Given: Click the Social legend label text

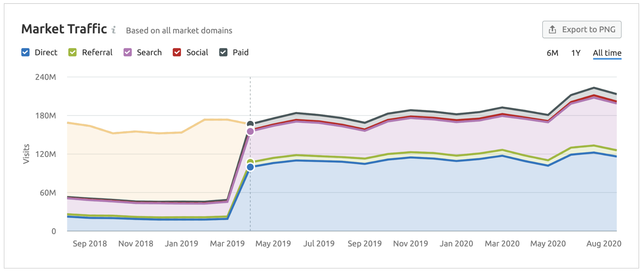Looking at the screenshot, I should click(x=197, y=53).
